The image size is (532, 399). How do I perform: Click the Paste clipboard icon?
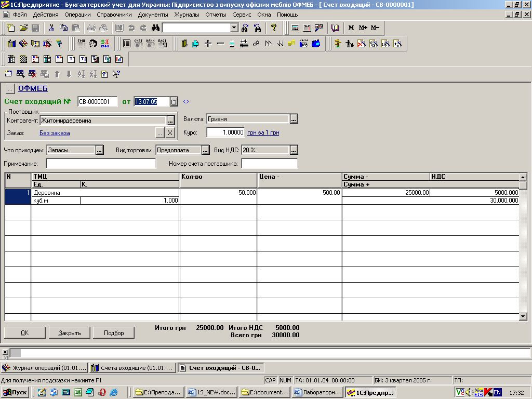[x=76, y=28]
